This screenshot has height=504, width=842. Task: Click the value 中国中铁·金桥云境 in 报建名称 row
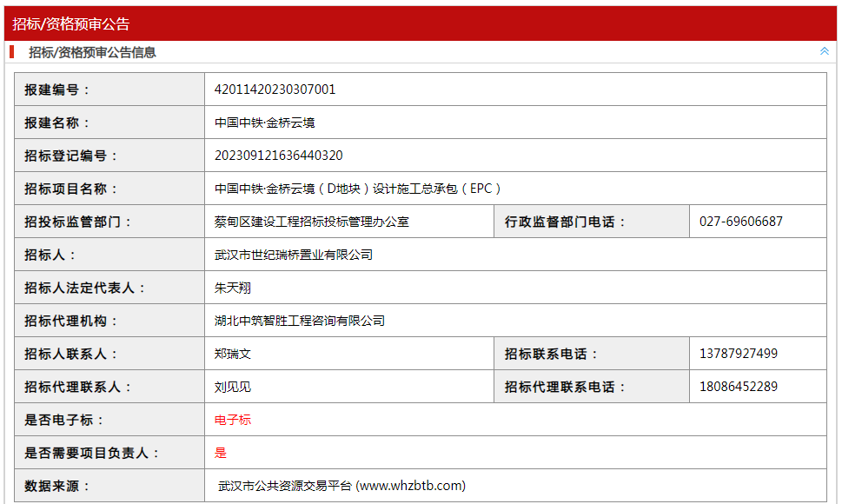[265, 123]
